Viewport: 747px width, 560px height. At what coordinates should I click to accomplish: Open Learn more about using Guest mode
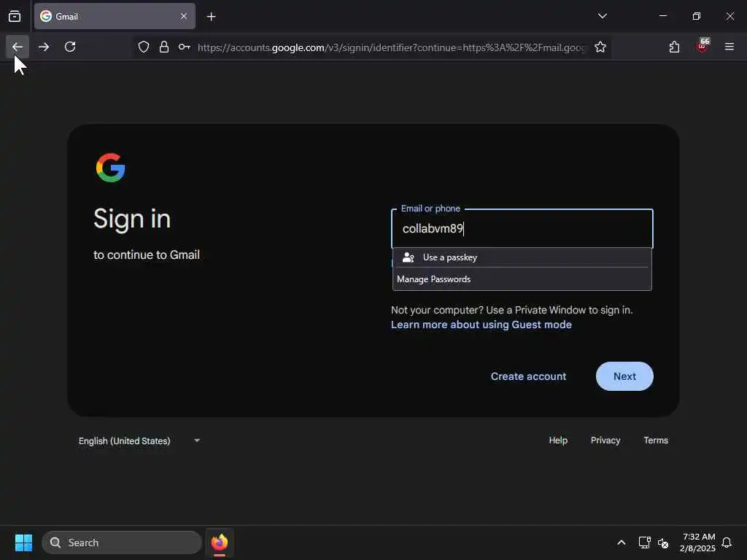[481, 324]
